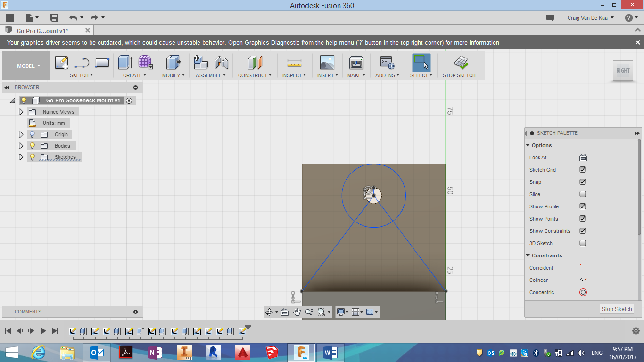Open Craig Van De Kaa account dropdown
644x362 pixels.
click(x=591, y=18)
